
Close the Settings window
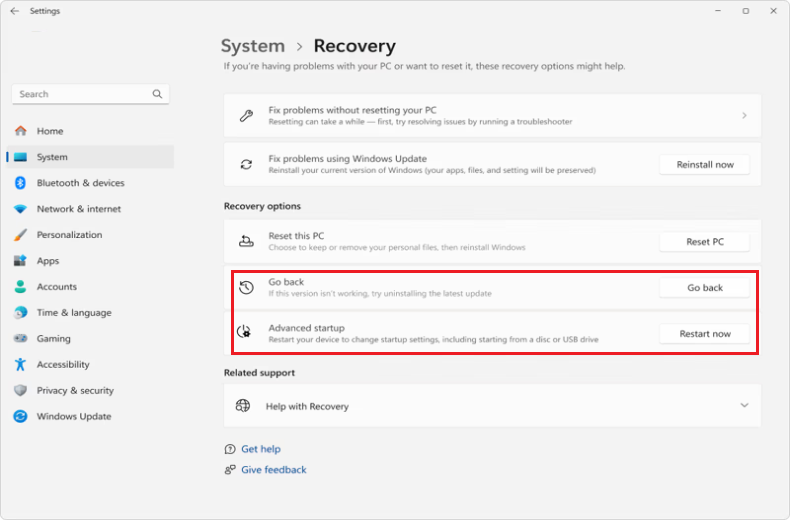pos(773,11)
